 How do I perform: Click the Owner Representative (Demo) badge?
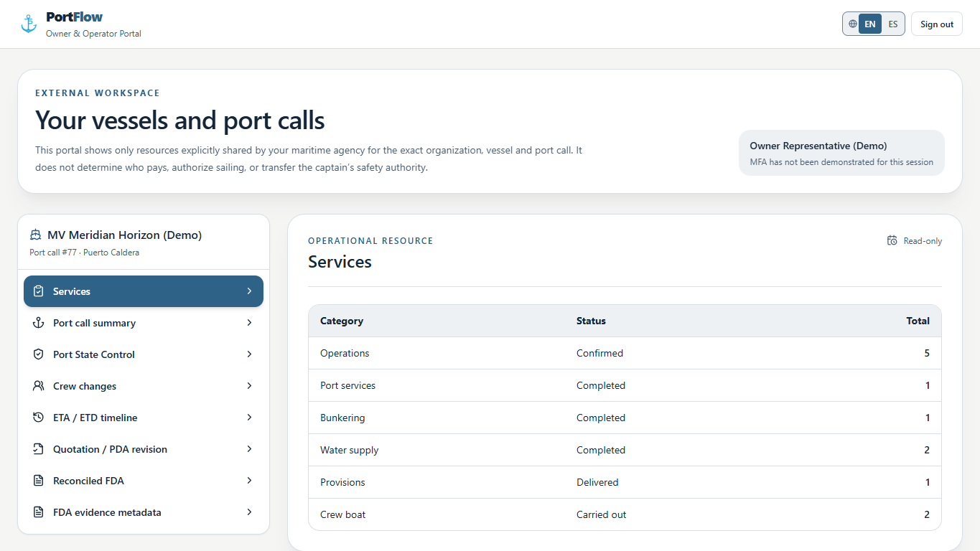(841, 153)
